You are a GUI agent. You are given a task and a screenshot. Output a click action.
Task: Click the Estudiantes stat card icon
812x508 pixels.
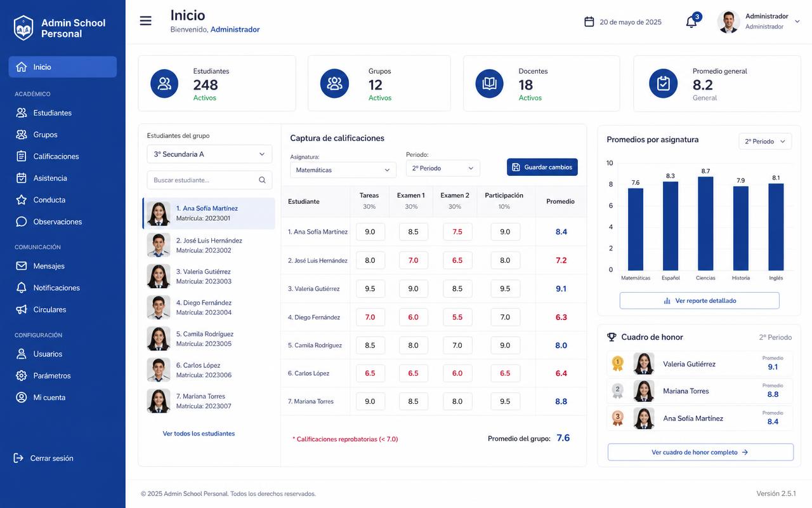pos(164,84)
